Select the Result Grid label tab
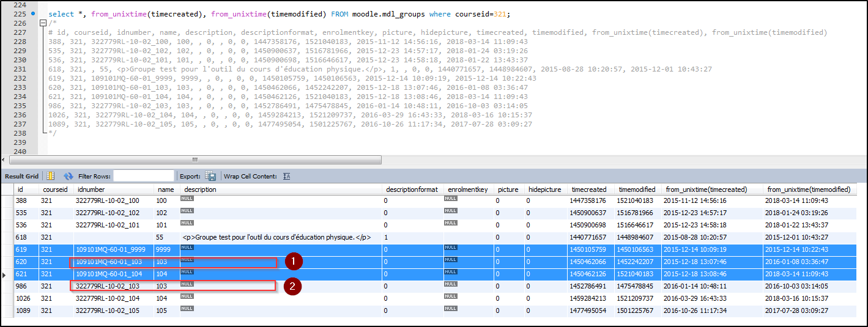868x327 pixels. [21, 176]
